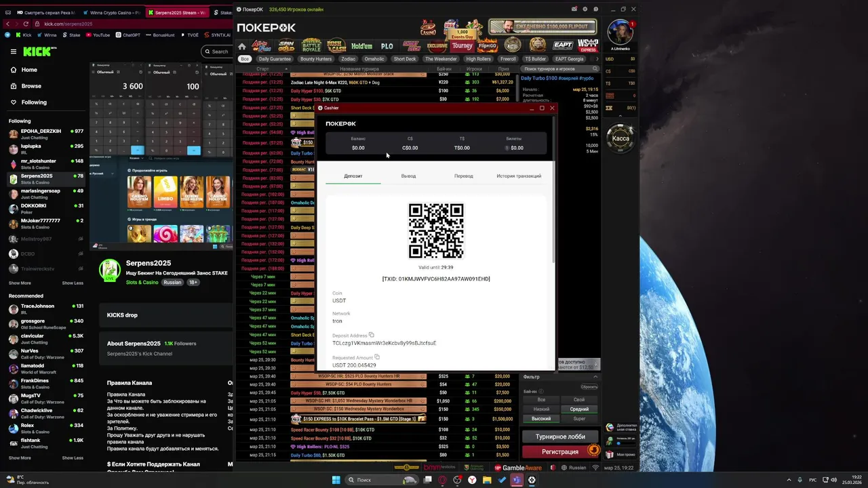Open the Casino icon in PokerOK header

(428, 28)
